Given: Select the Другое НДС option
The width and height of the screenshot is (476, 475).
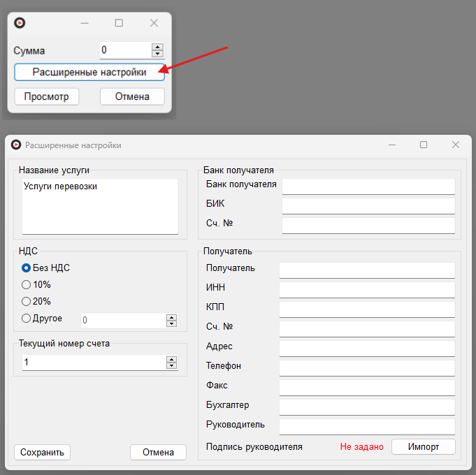Looking at the screenshot, I should [27, 319].
